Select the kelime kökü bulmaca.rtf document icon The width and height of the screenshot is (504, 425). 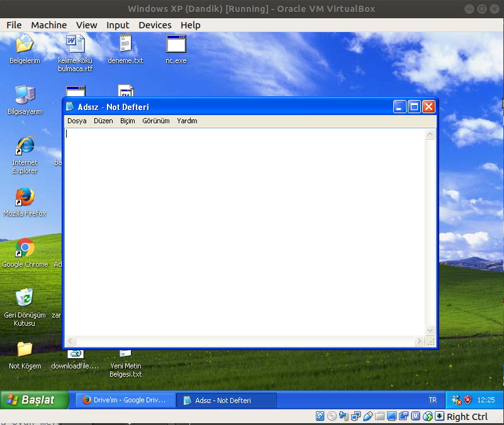(x=76, y=43)
